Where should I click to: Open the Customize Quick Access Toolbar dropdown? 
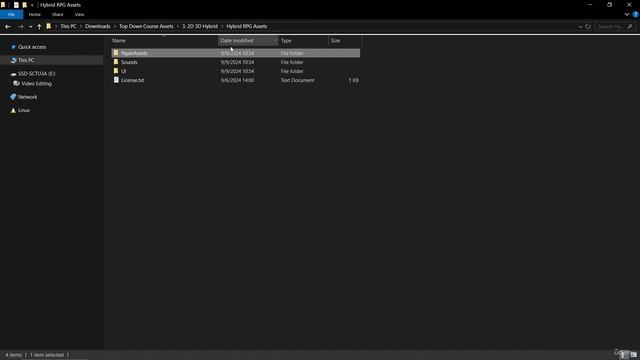(x=32, y=5)
